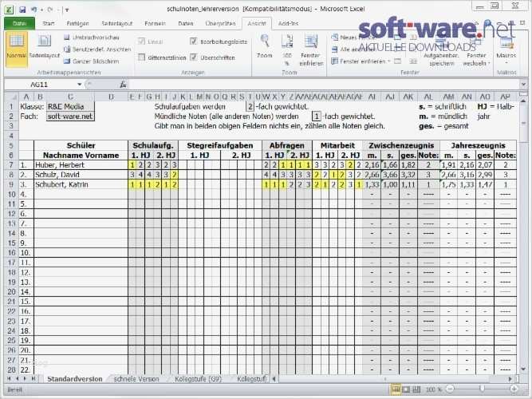Toggle the Gitternetzlinien checkbox
The image size is (532, 399).
point(141,57)
